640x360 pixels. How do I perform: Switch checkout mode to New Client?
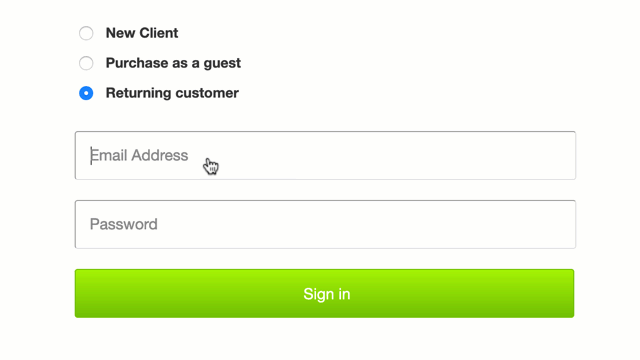(86, 33)
